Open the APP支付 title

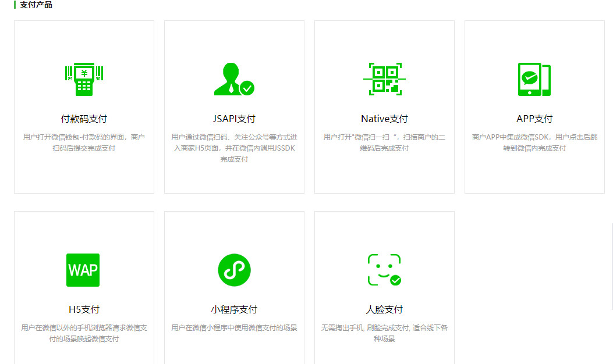[534, 119]
